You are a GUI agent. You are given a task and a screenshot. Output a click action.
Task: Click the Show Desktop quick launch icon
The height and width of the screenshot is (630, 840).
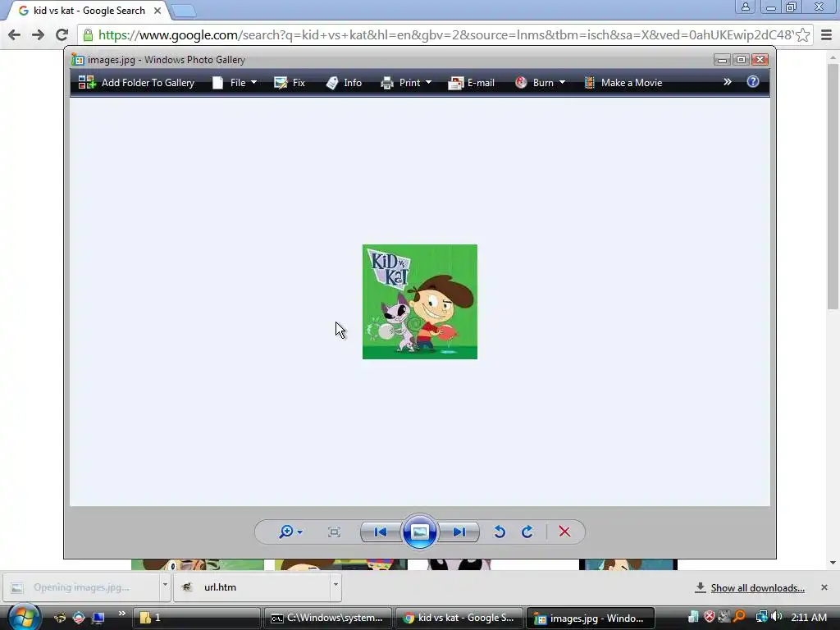98,618
